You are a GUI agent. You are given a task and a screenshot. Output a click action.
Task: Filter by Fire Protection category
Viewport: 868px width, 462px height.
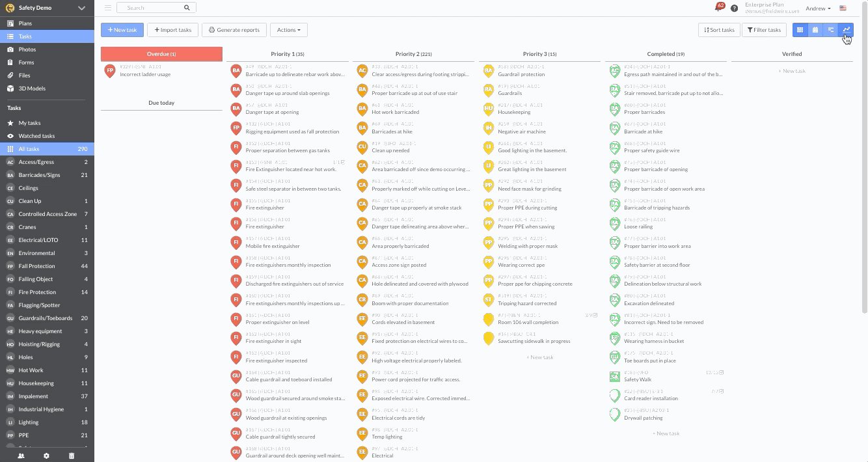point(47,292)
